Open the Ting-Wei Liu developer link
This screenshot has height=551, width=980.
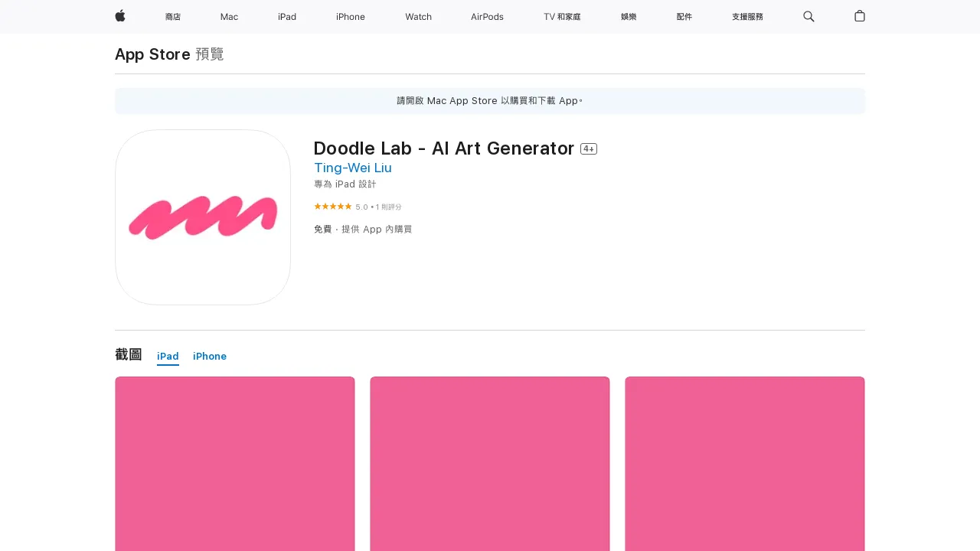point(353,168)
